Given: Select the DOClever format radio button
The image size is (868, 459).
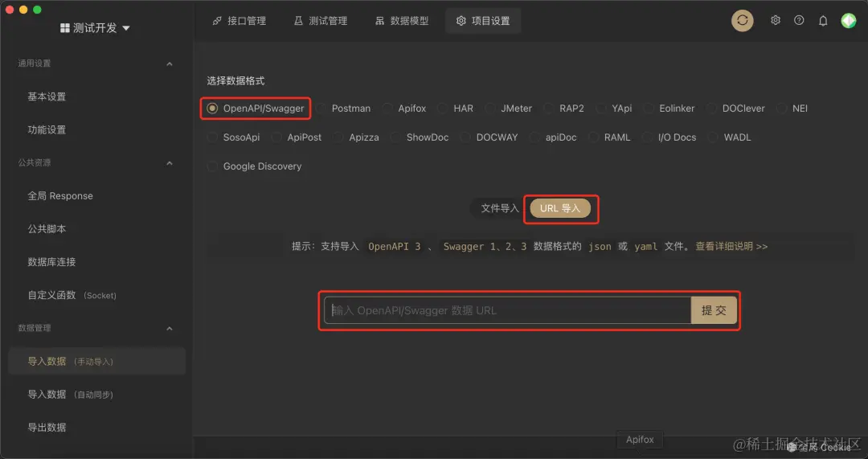Looking at the screenshot, I should point(711,108).
